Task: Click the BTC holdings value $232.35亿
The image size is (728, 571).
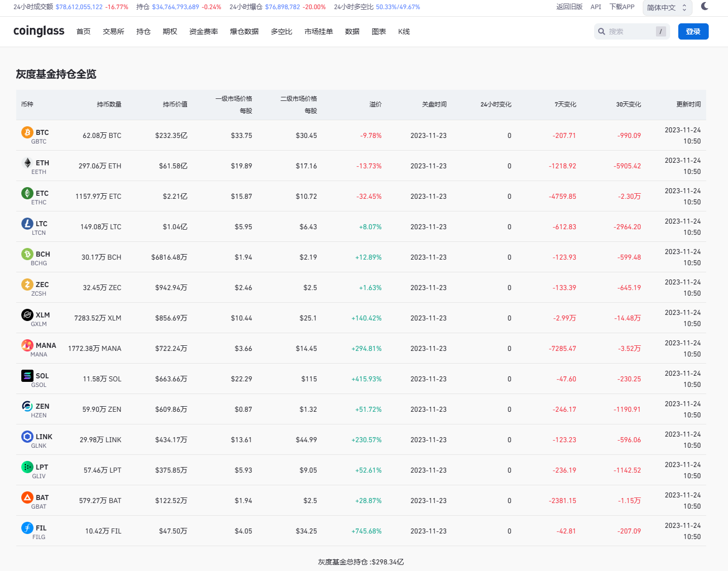Action: [x=171, y=135]
